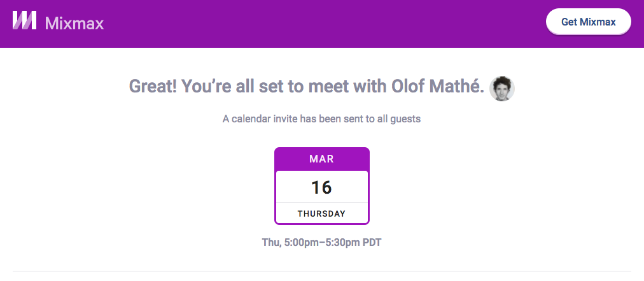The height and width of the screenshot is (281, 644).
Task: Click the horizontal divider line at bottom
Action: [x=321, y=271]
